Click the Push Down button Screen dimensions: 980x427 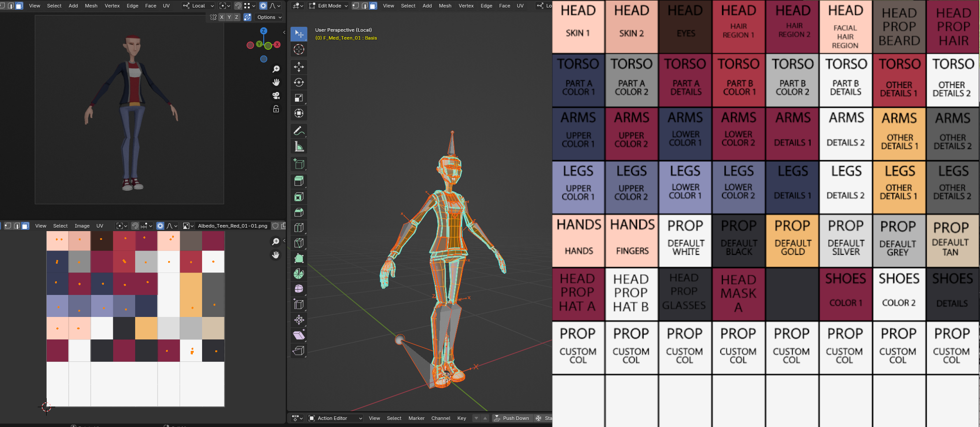511,418
